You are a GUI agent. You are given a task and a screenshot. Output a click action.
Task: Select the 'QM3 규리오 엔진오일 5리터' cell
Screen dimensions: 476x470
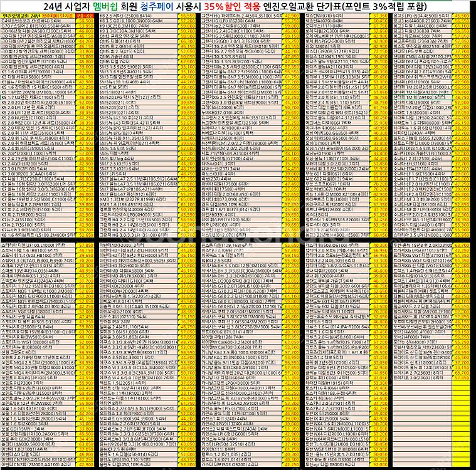tap(139, 36)
